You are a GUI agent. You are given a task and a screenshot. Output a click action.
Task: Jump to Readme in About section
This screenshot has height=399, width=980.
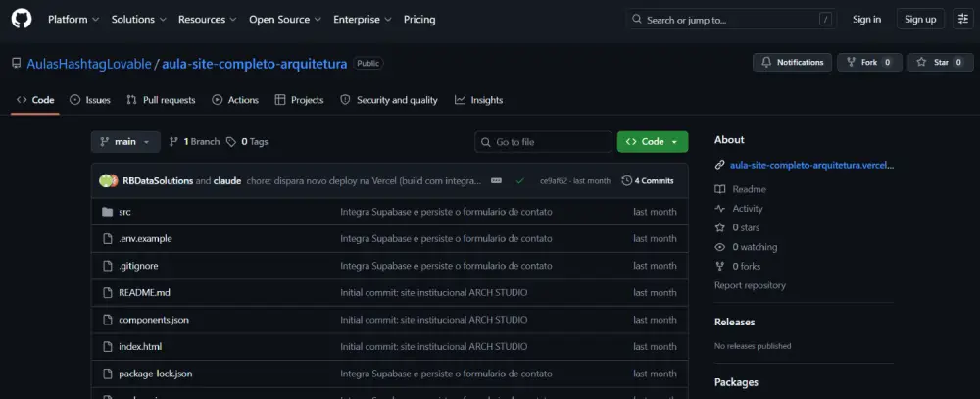(x=741, y=189)
